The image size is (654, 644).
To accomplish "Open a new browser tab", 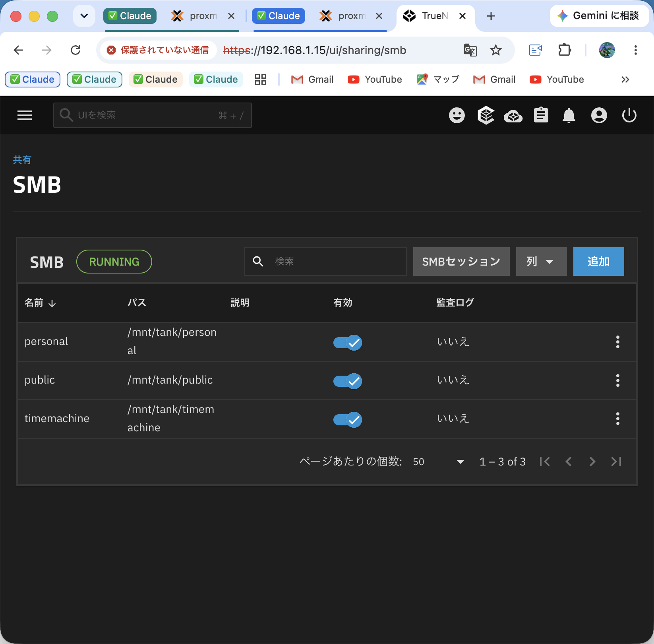I will point(491,16).
